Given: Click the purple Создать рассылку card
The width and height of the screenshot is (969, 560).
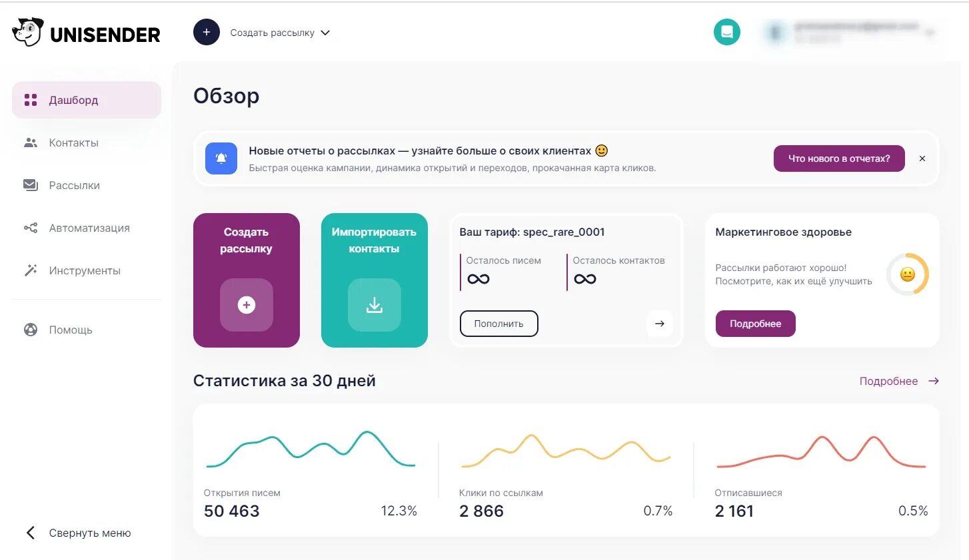Looking at the screenshot, I should 247,280.
